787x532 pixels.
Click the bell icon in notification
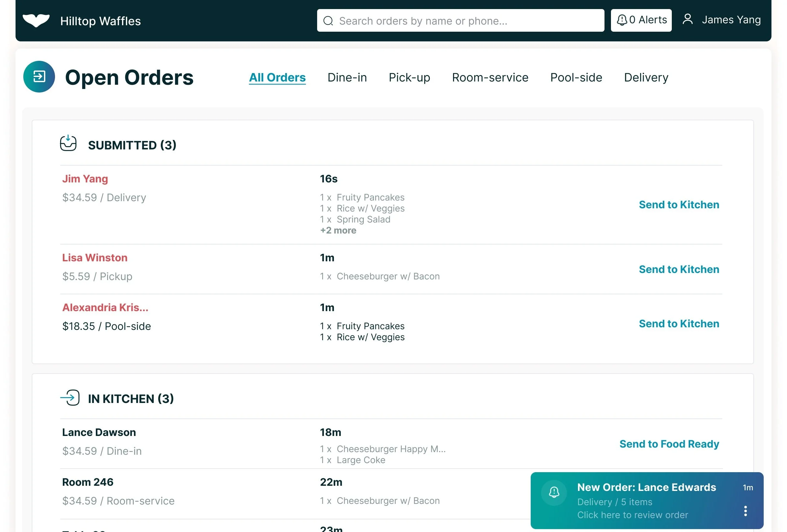(x=554, y=493)
